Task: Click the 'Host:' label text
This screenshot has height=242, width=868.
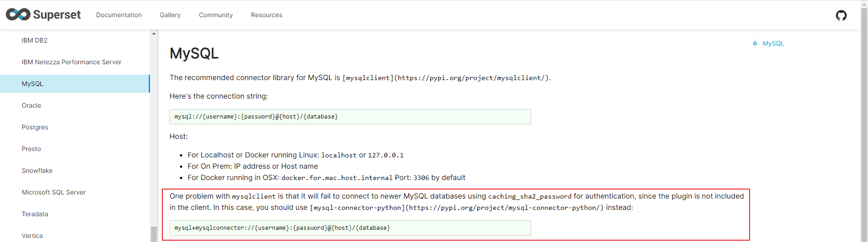Action: pyautogui.click(x=179, y=137)
